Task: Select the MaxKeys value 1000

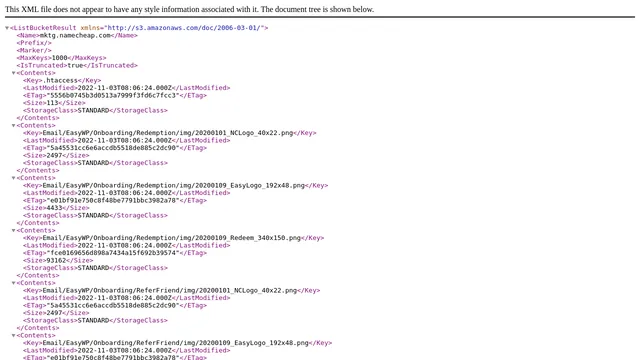Action: click(60, 58)
